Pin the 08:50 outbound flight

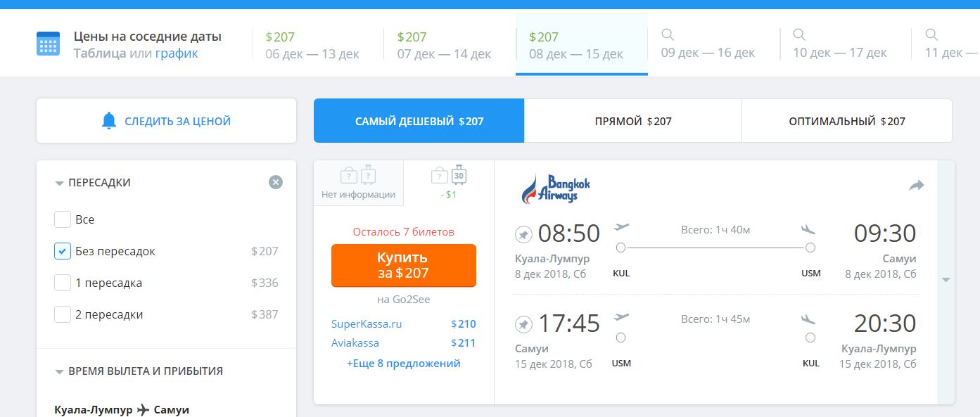tap(523, 233)
